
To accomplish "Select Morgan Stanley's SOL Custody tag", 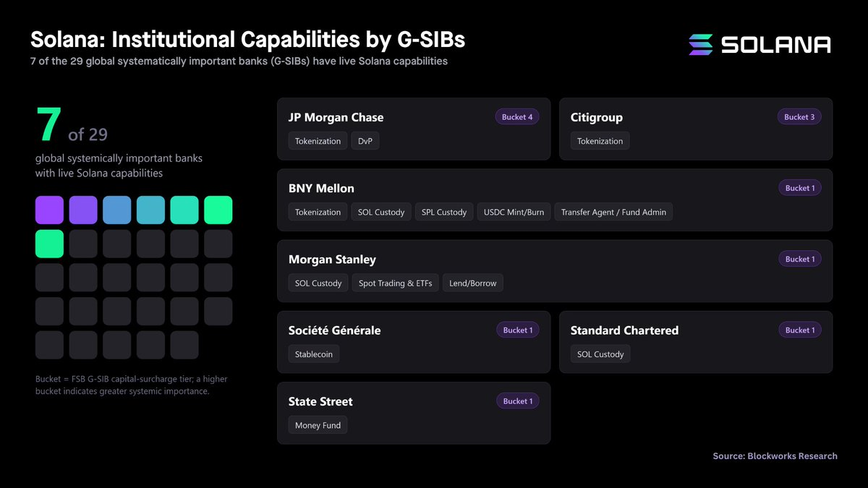I will pyautogui.click(x=318, y=283).
